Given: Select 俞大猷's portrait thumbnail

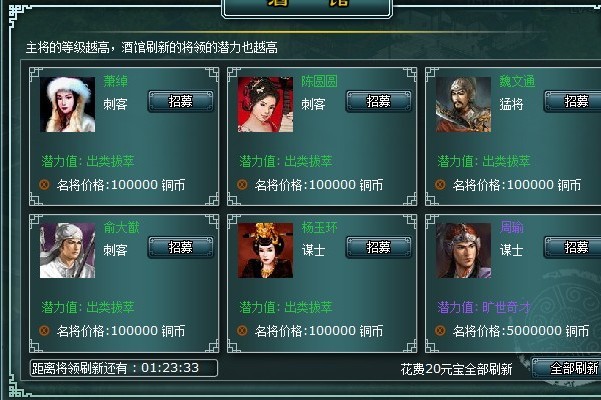Looking at the screenshot, I should pos(67,250).
